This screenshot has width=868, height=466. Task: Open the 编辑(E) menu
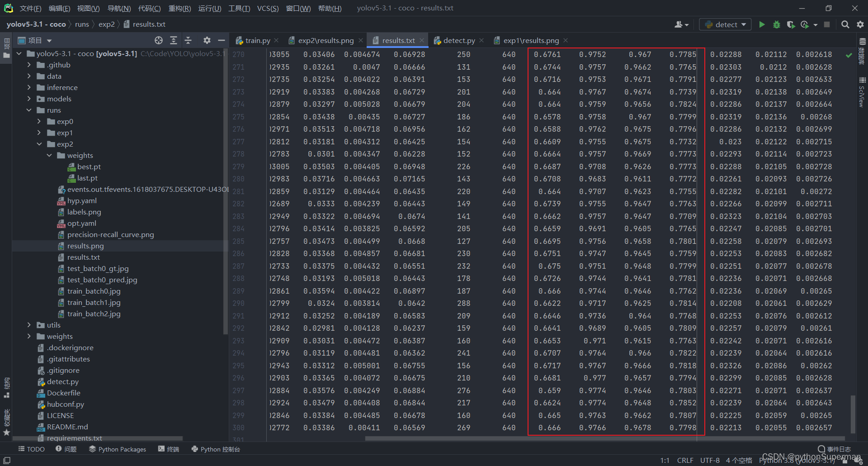pyautogui.click(x=59, y=8)
